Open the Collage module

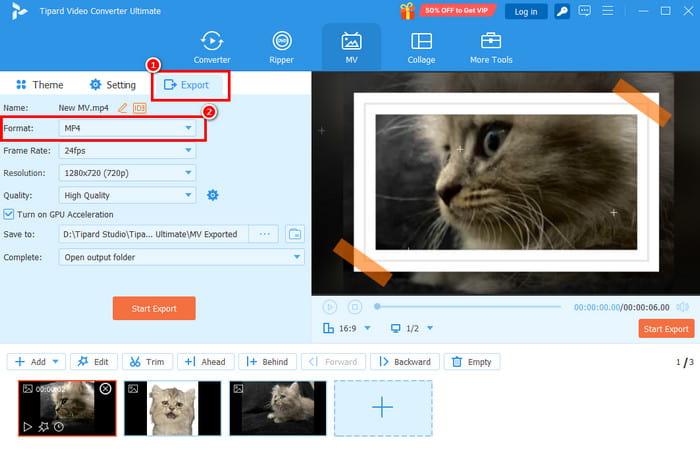click(421, 47)
